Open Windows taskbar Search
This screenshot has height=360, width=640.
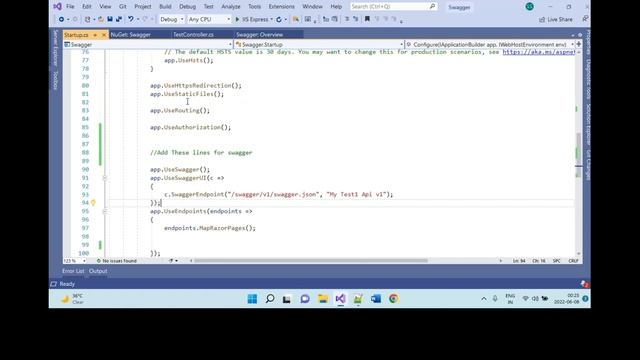(270, 299)
